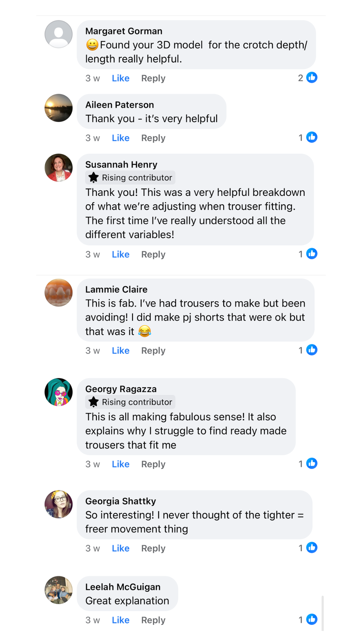The width and height of the screenshot is (362, 644).
Task: Click thumbs-up icon beside Leelah McGuigan's comment
Action: (312, 619)
